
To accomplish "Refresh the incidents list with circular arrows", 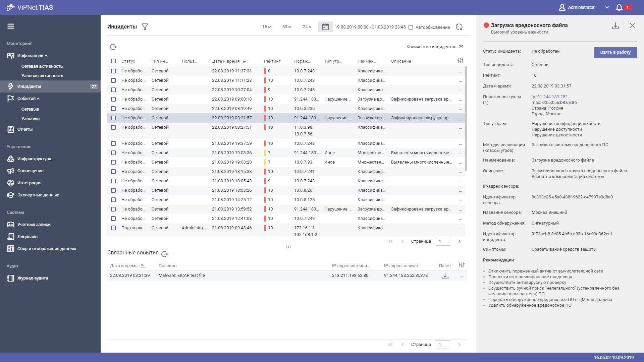I will pyautogui.click(x=459, y=27).
